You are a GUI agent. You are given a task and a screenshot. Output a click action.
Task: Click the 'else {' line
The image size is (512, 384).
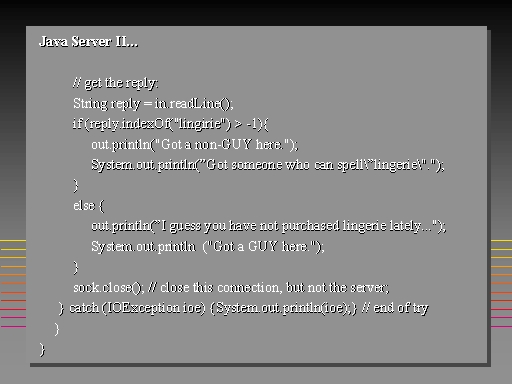(89, 206)
